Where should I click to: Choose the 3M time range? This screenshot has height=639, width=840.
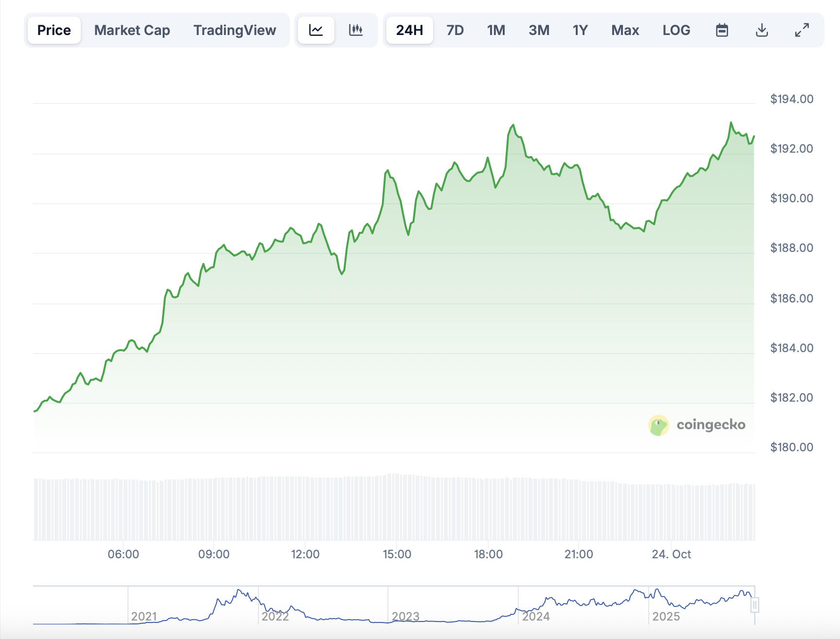(539, 30)
